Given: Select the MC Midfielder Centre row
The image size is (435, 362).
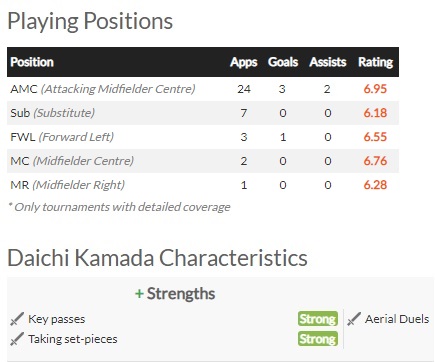Looking at the screenshot, I should pos(203,161).
